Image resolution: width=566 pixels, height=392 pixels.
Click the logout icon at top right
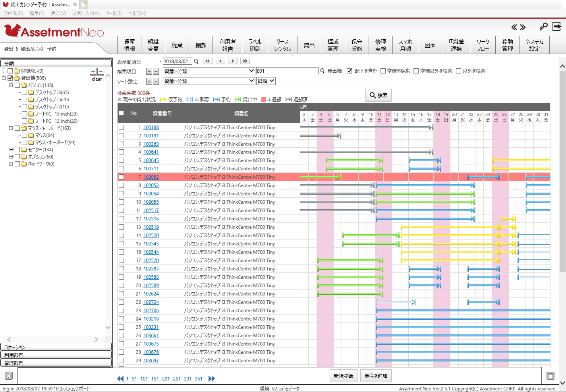pos(557,27)
